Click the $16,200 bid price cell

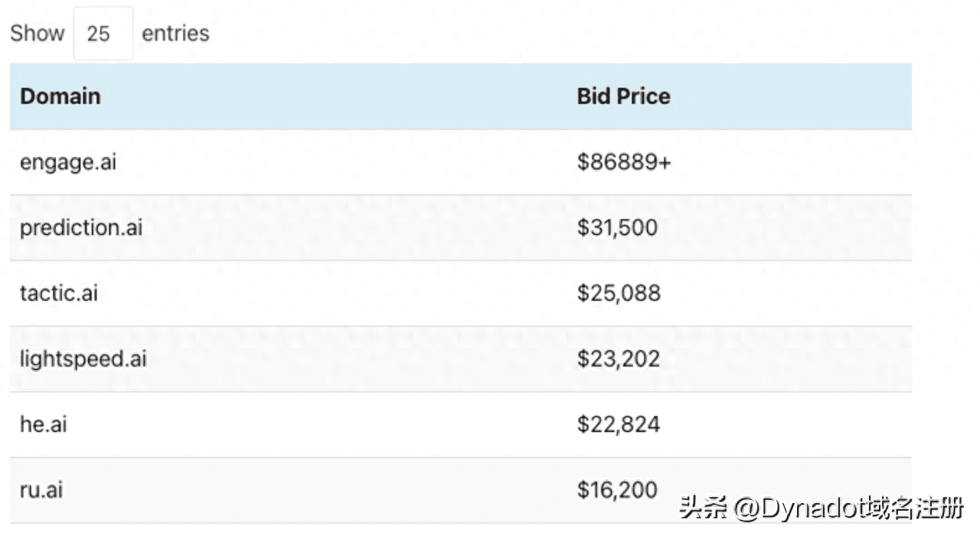coord(617,490)
